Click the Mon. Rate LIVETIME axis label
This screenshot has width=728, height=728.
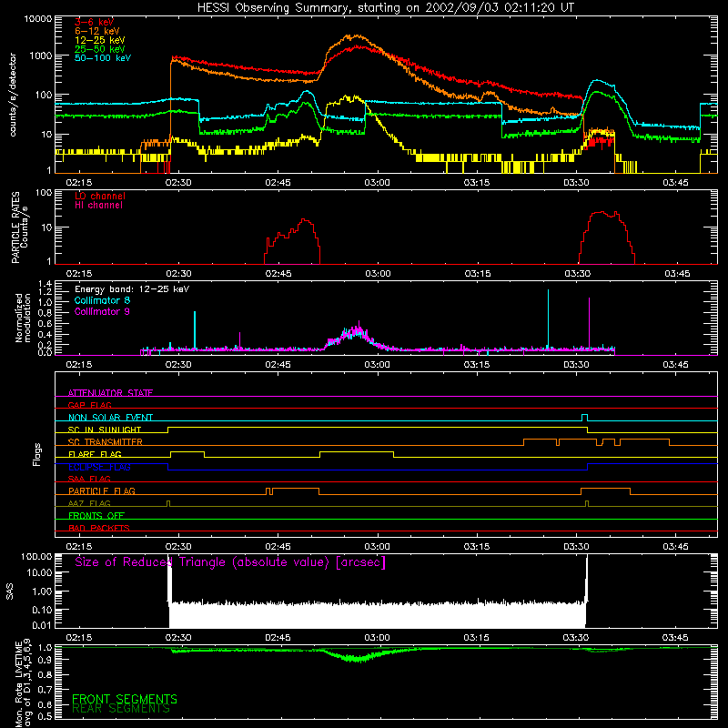tap(23, 683)
